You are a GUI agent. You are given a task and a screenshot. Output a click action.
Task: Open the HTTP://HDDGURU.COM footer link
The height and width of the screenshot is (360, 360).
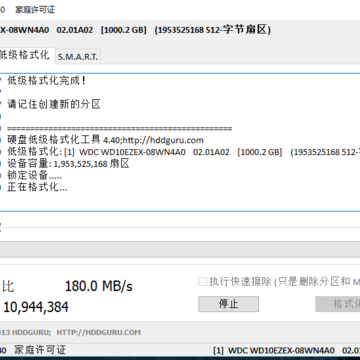click(x=98, y=332)
